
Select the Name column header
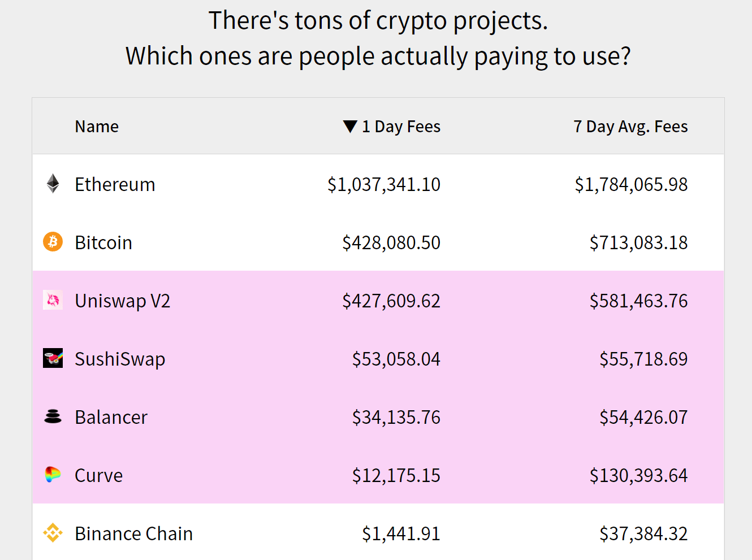(96, 126)
